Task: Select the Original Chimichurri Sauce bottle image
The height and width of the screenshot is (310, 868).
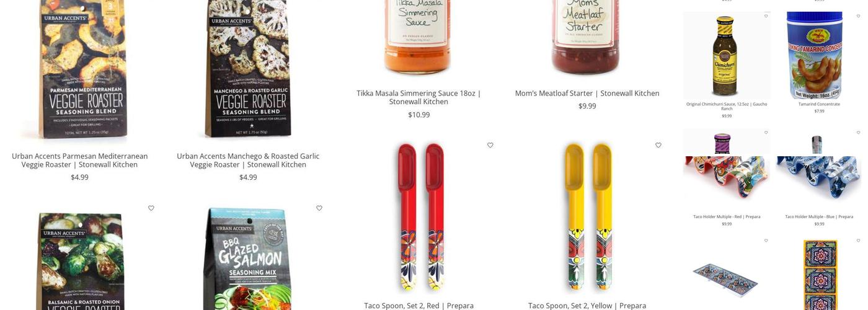Action: pyautogui.click(x=727, y=56)
